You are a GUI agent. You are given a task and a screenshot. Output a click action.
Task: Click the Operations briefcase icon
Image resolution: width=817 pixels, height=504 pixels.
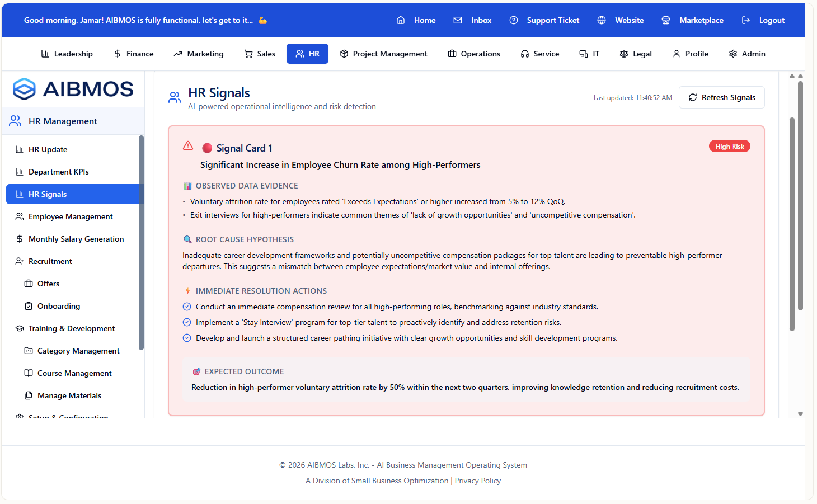[452, 54]
